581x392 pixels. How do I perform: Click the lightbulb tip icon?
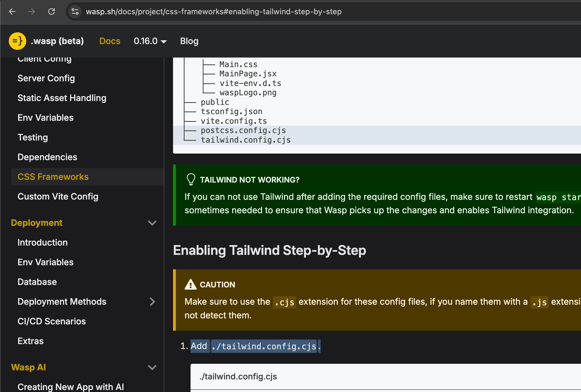click(x=191, y=180)
